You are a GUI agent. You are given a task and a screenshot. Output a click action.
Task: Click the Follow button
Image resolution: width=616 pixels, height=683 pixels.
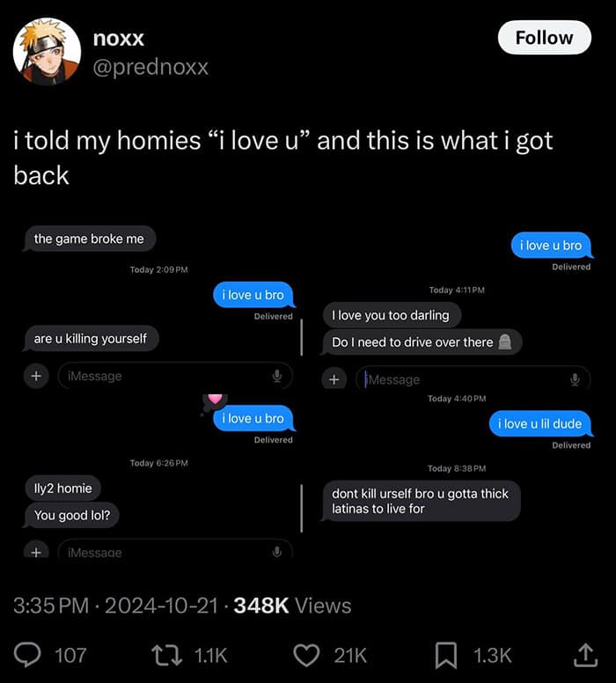click(544, 38)
